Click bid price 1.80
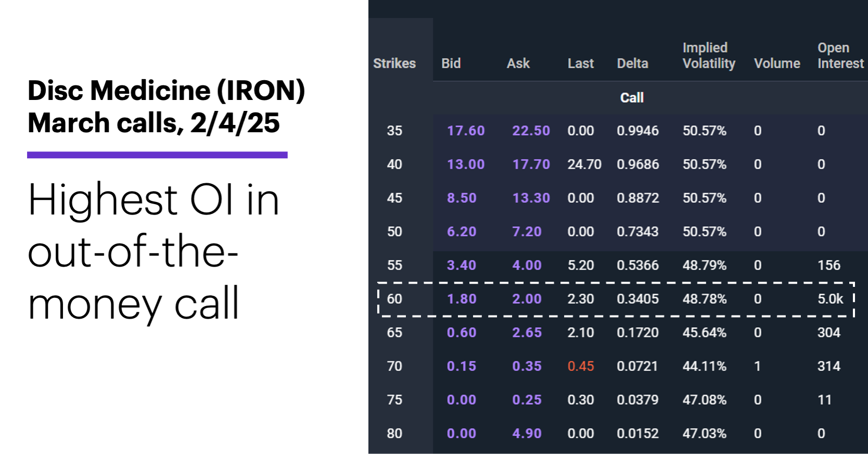 point(462,299)
